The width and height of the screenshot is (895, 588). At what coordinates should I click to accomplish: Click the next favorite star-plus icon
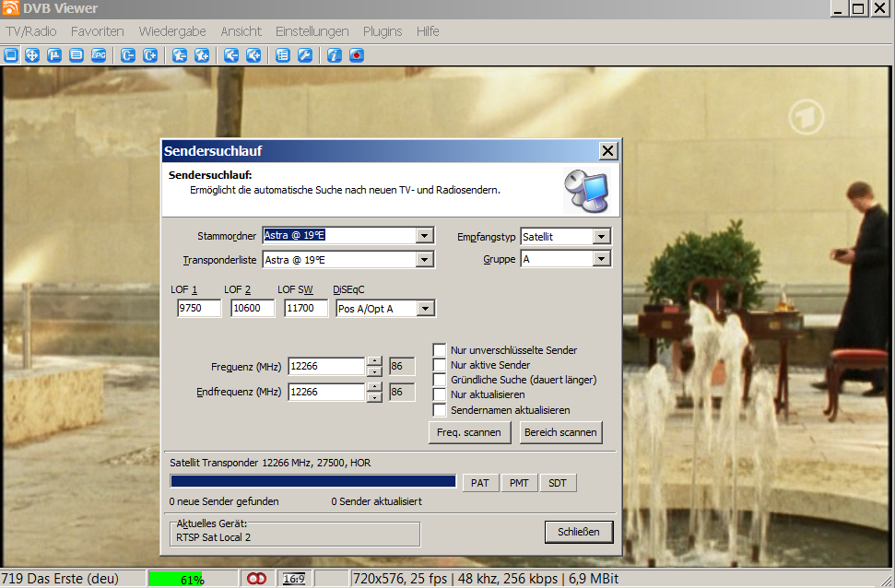pos(202,55)
